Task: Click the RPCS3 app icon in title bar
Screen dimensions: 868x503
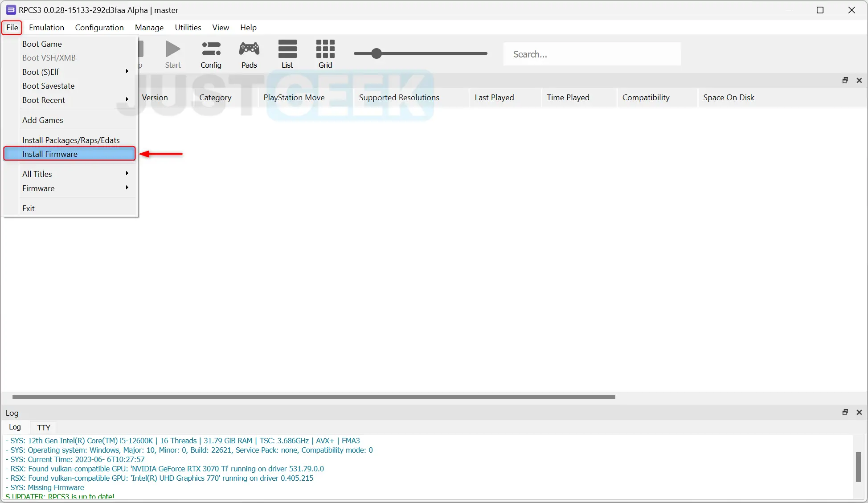Action: pyautogui.click(x=11, y=10)
